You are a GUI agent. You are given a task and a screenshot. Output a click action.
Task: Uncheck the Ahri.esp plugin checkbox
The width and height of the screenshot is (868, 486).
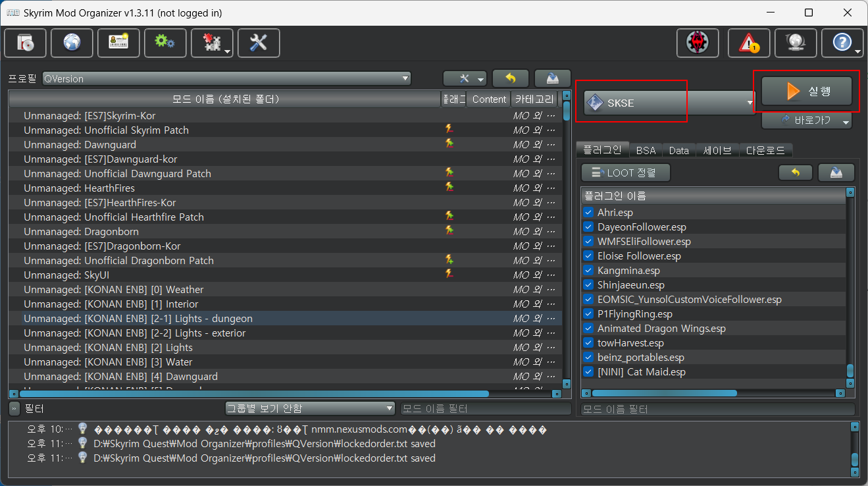tap(589, 213)
